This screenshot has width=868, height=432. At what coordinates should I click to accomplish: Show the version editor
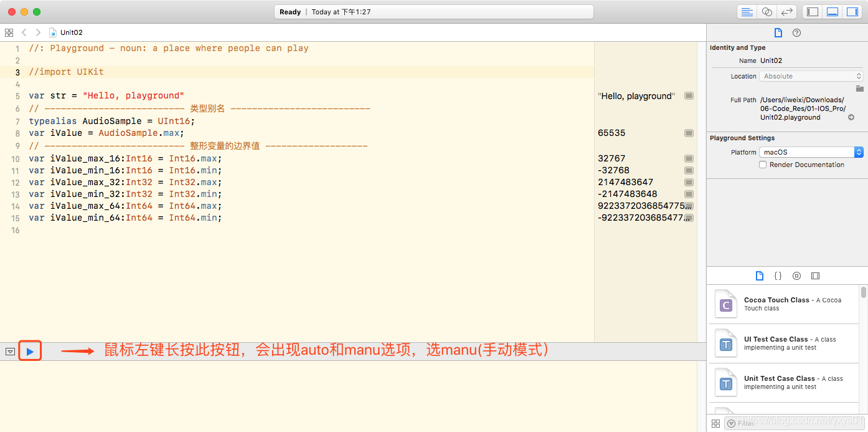coord(787,12)
